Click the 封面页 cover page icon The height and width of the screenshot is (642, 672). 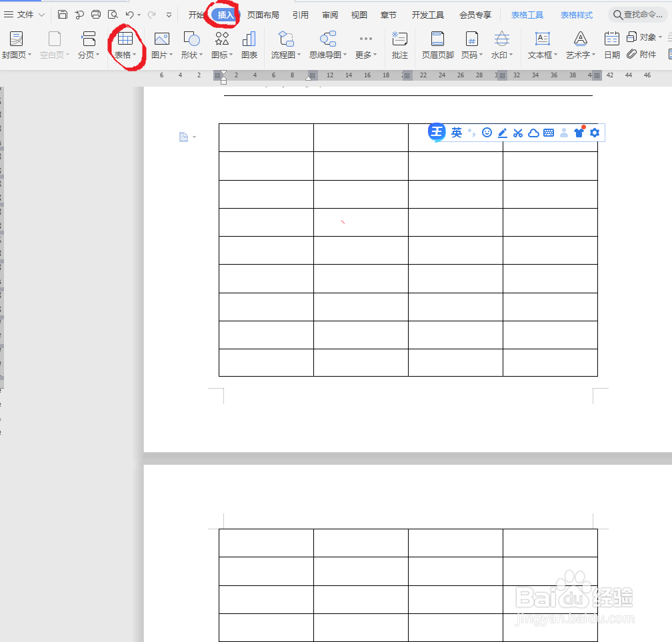[16, 39]
